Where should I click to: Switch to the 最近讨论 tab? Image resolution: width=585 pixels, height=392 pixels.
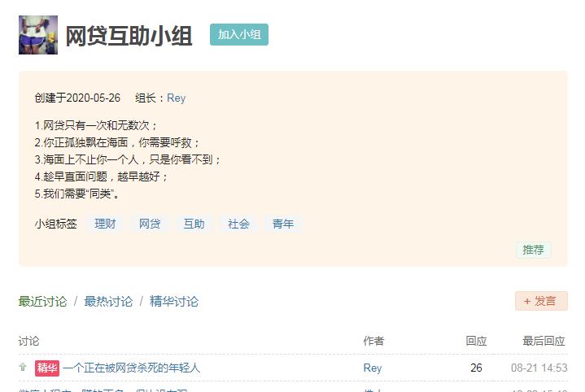click(x=42, y=302)
